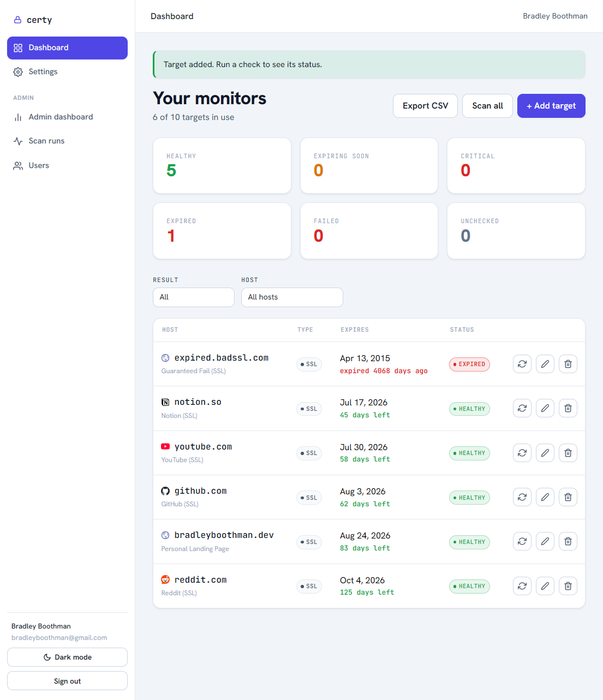This screenshot has width=603, height=700.
Task: Click the Failed summary card
Action: click(369, 231)
